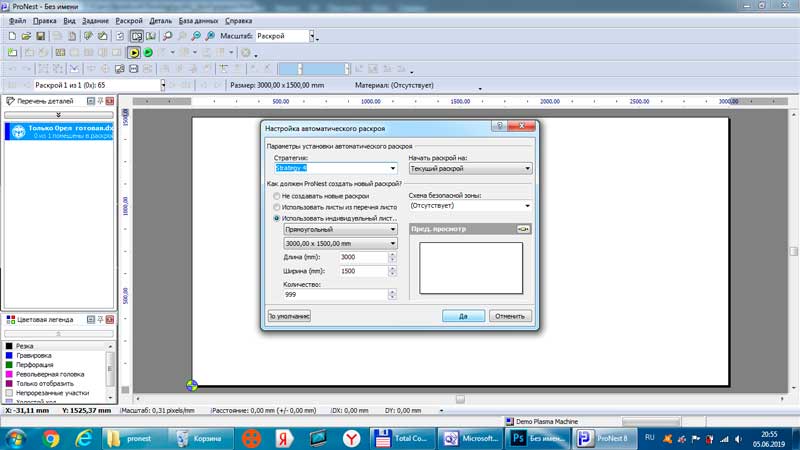The width and height of the screenshot is (800, 450).
Task: Click the Ширина (mm) input field
Action: pos(363,271)
